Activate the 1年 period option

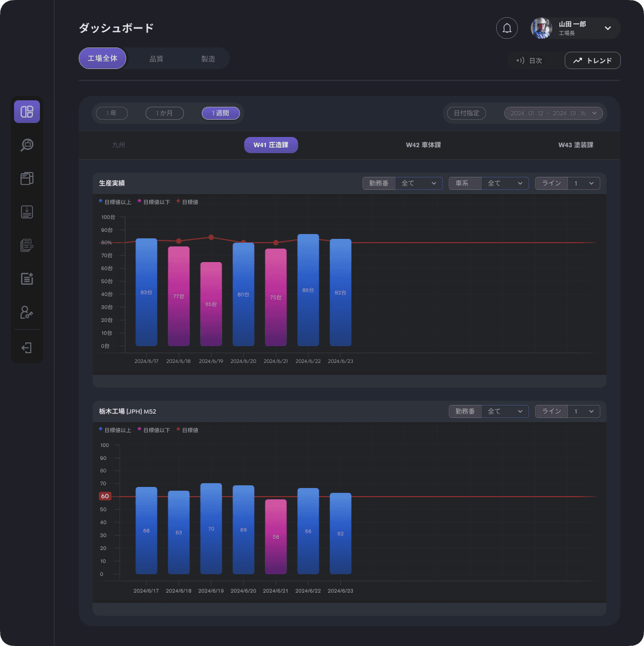coord(112,113)
